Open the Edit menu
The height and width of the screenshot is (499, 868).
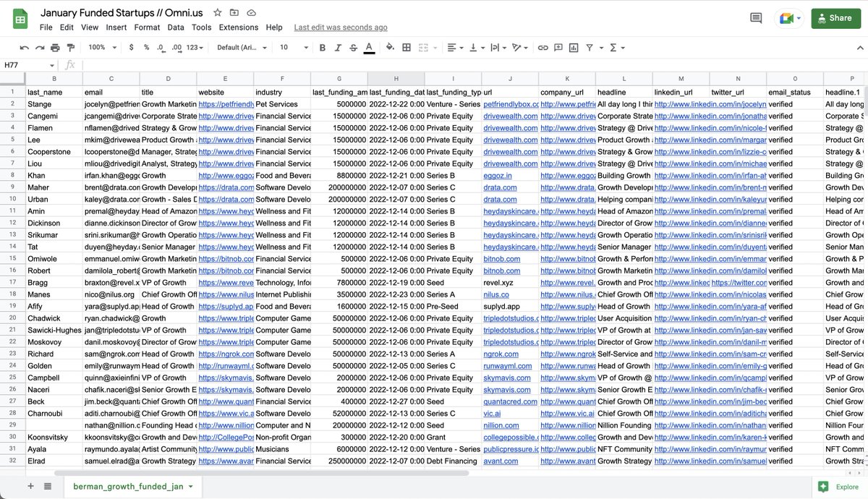tap(67, 27)
